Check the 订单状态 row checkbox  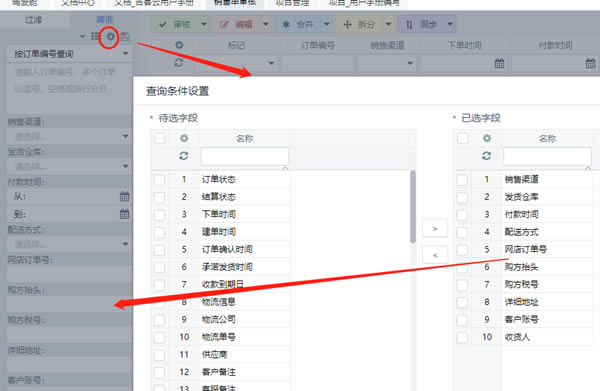pos(160,179)
